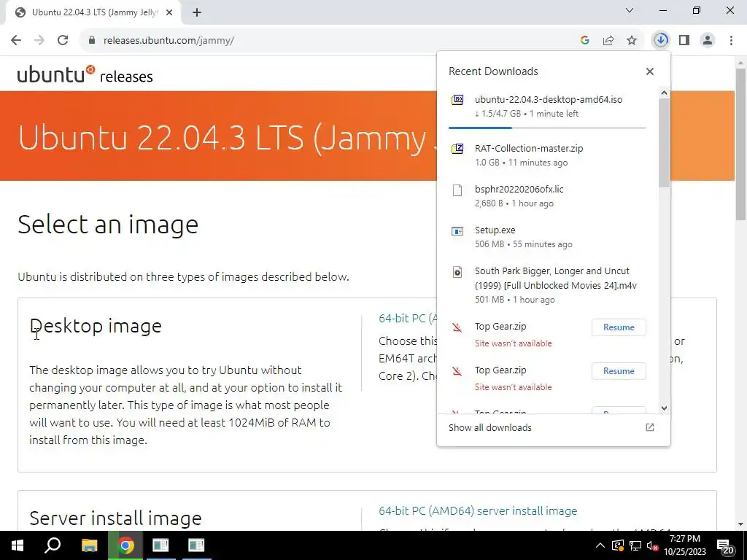Close the Recent Downloads popup
This screenshot has width=747, height=560.
(650, 71)
